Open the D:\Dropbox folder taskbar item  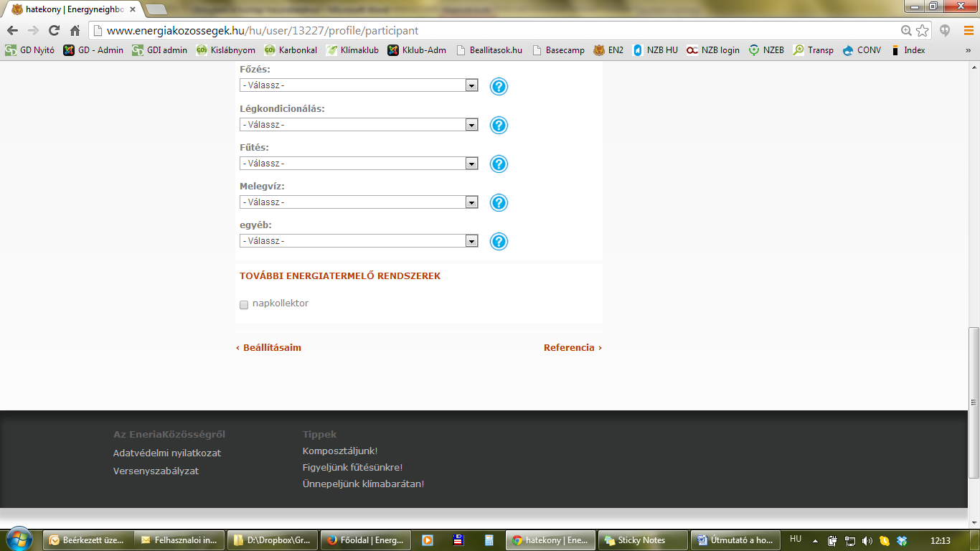pos(273,540)
